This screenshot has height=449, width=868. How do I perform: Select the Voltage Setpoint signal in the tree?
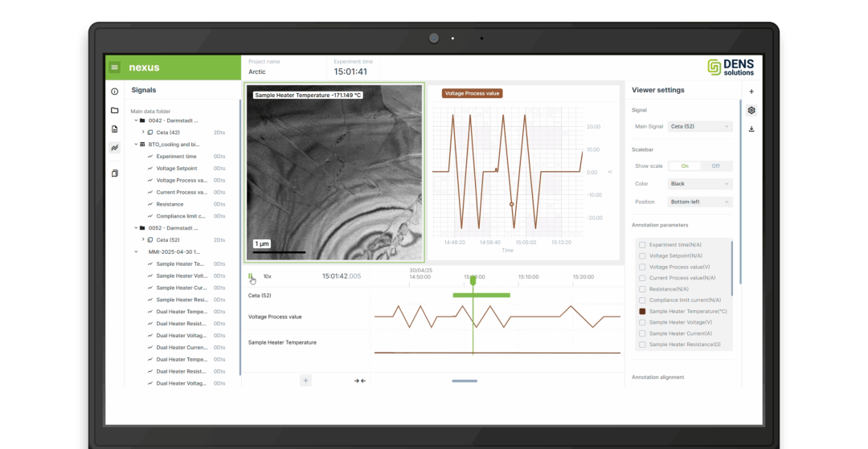(x=176, y=169)
